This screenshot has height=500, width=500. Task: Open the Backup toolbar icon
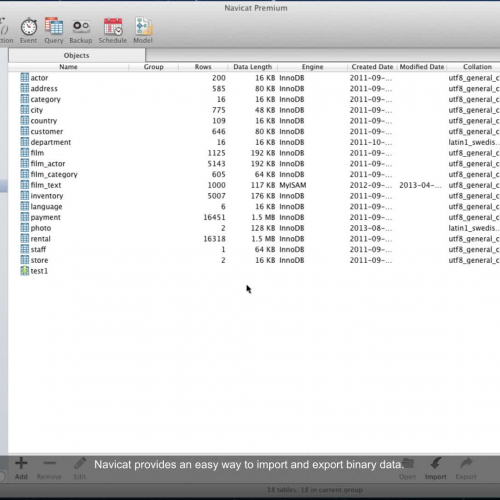click(x=81, y=31)
